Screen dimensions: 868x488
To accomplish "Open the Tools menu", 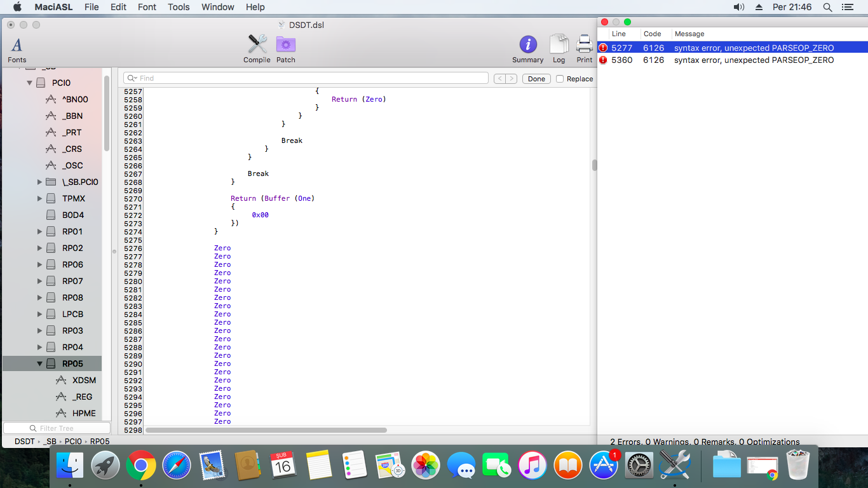I will 179,7.
